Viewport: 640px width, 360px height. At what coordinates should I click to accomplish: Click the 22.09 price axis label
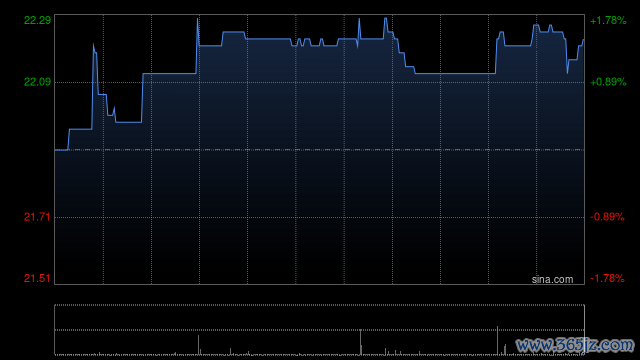tap(37, 82)
